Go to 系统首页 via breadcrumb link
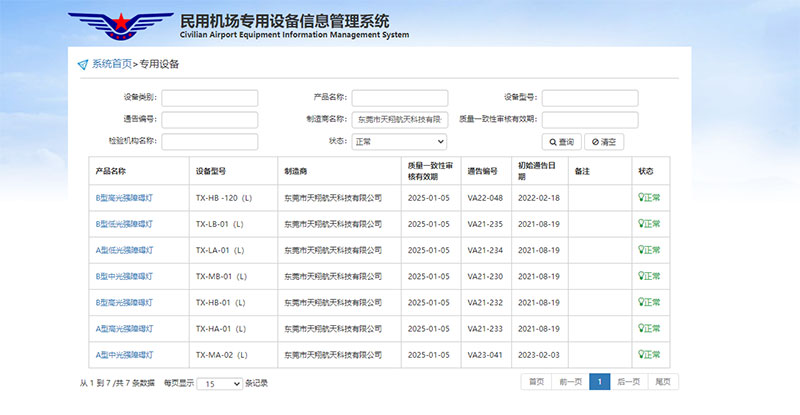 tap(111, 64)
